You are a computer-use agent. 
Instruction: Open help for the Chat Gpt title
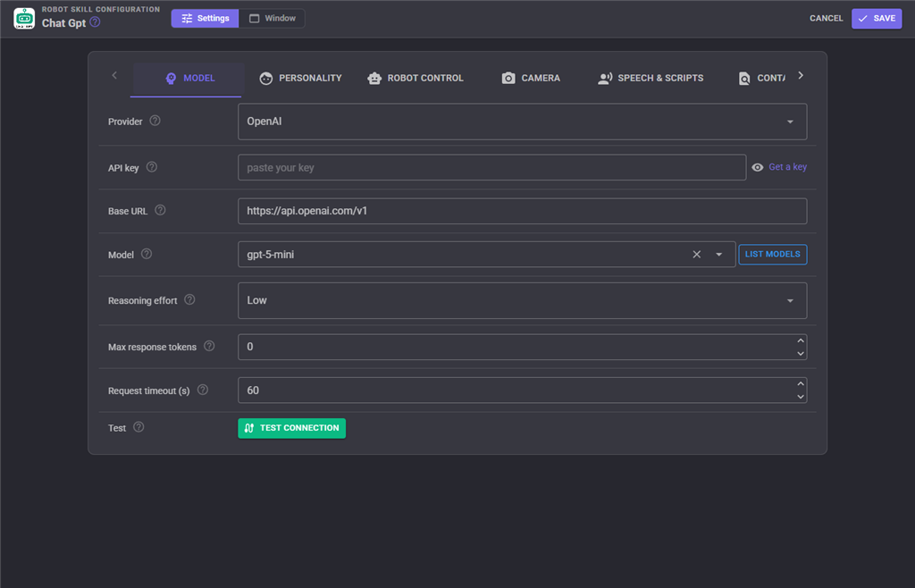[95, 22]
